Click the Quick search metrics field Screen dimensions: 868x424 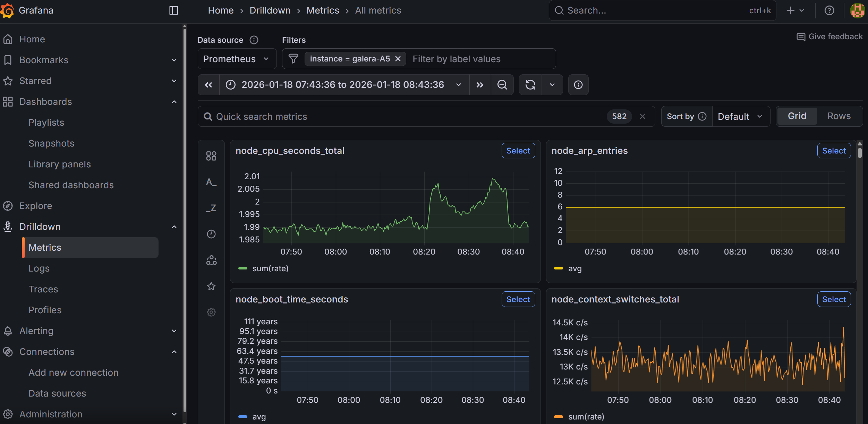399,117
